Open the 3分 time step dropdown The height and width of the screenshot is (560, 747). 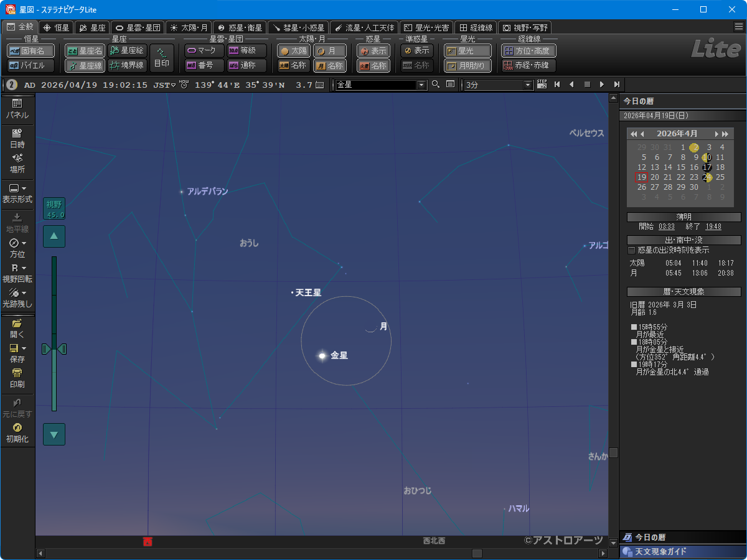coord(528,85)
